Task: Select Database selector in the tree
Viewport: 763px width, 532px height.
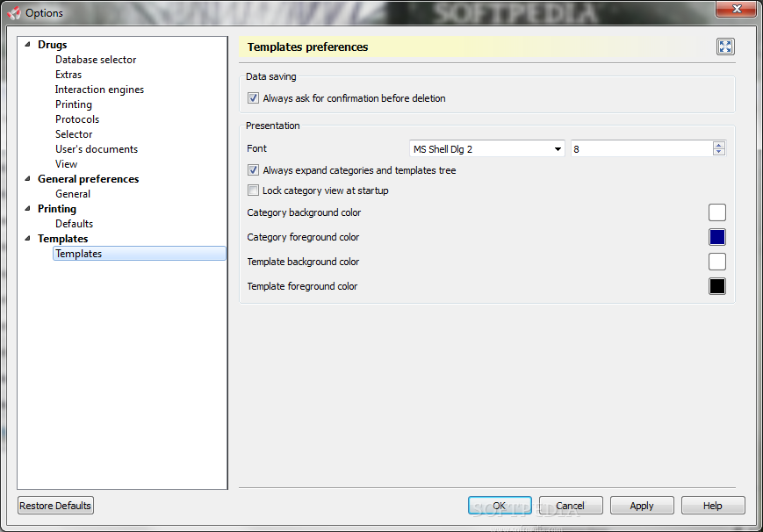Action: (96, 60)
